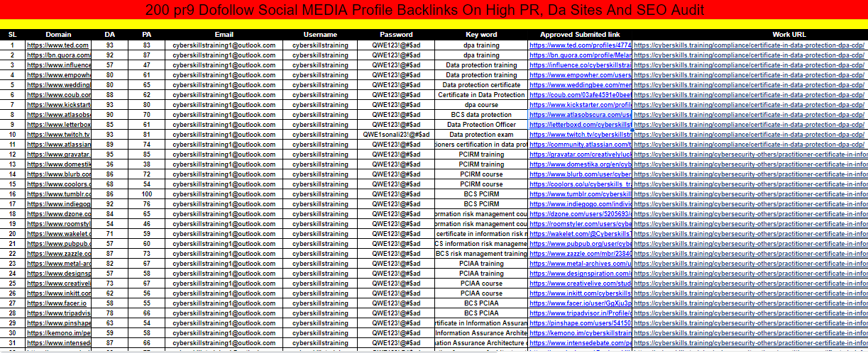Select the DA column header
This screenshot has height=353, width=868.
(x=110, y=34)
